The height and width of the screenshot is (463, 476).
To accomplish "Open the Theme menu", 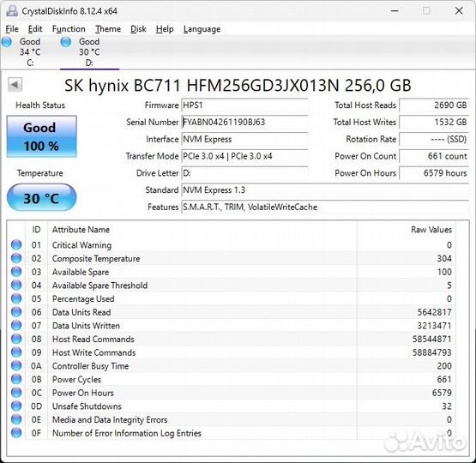I will pyautogui.click(x=108, y=29).
